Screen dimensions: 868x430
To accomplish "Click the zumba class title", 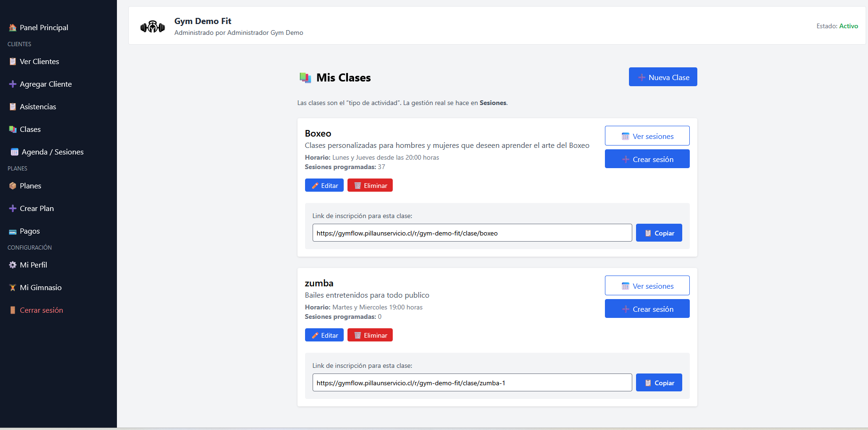I will click(319, 283).
